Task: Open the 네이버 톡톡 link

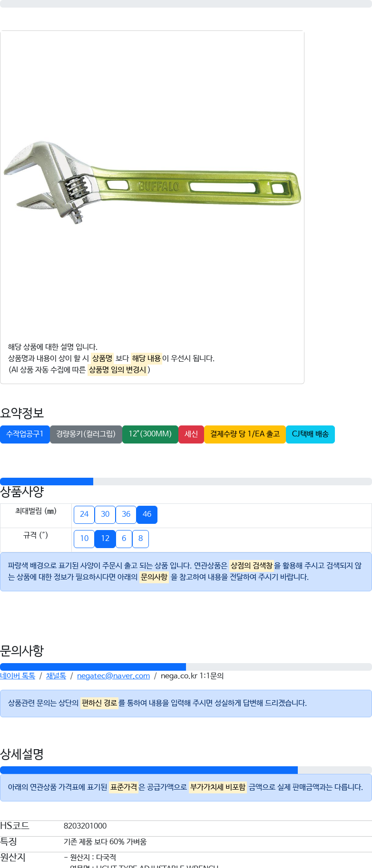Action: tap(18, 676)
